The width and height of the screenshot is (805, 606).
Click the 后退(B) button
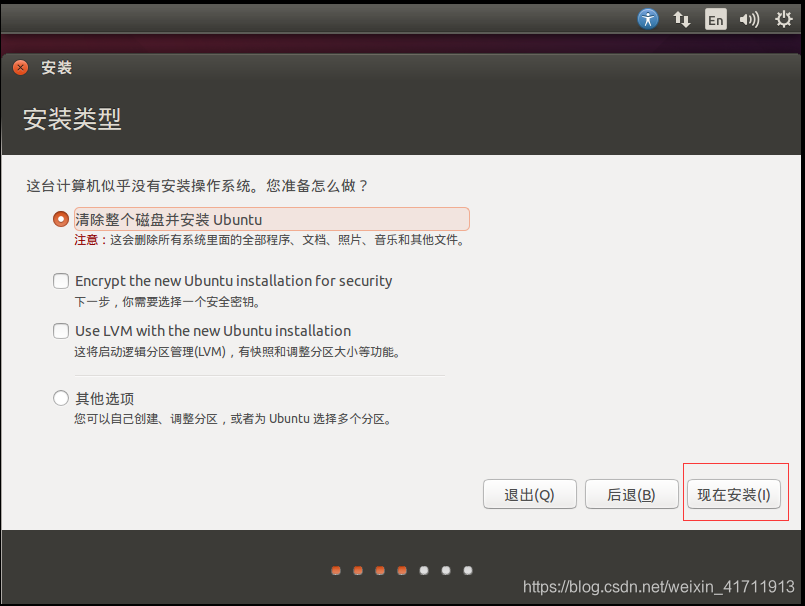point(631,495)
